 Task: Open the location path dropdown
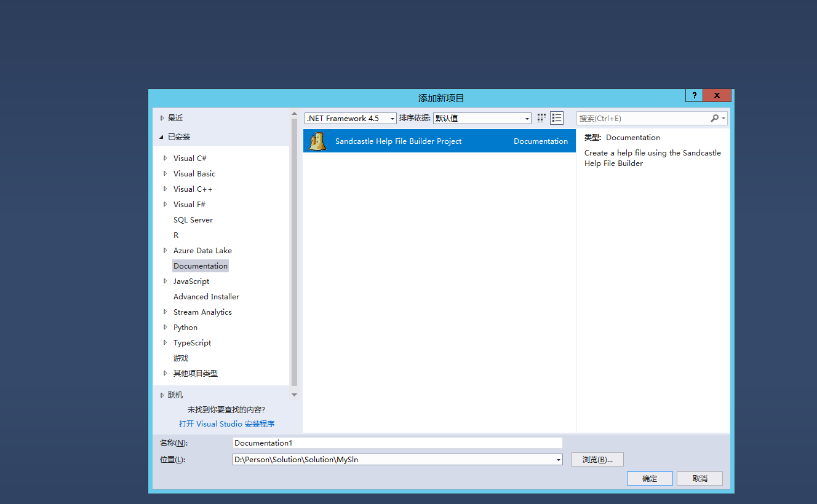[559, 459]
